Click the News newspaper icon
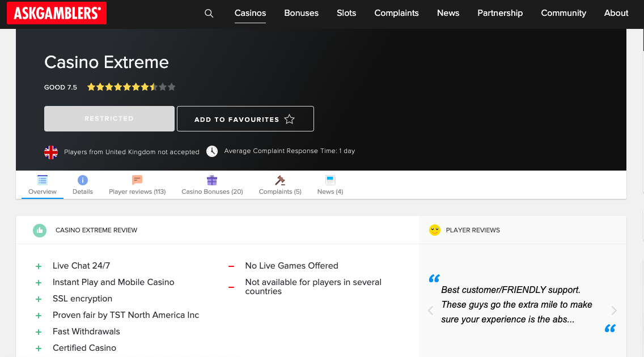 pos(330,180)
